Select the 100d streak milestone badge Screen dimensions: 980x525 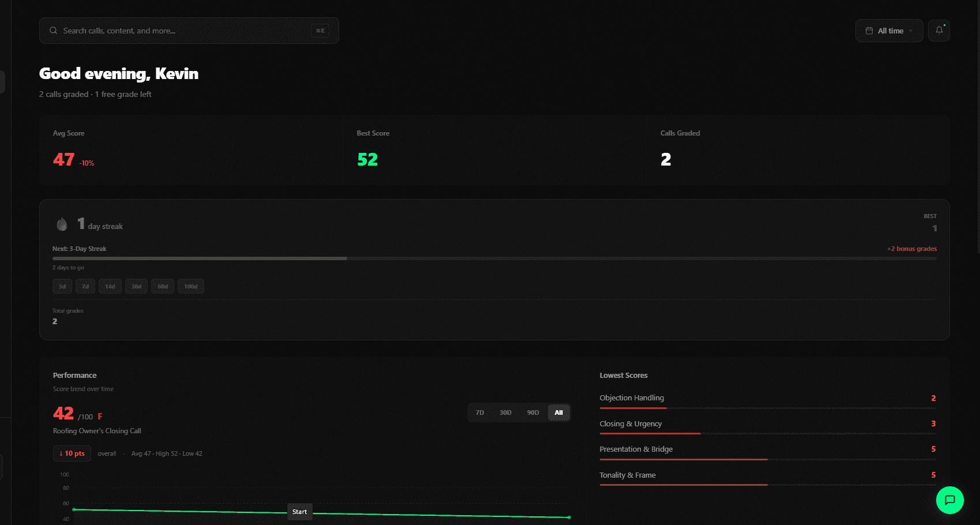click(191, 287)
